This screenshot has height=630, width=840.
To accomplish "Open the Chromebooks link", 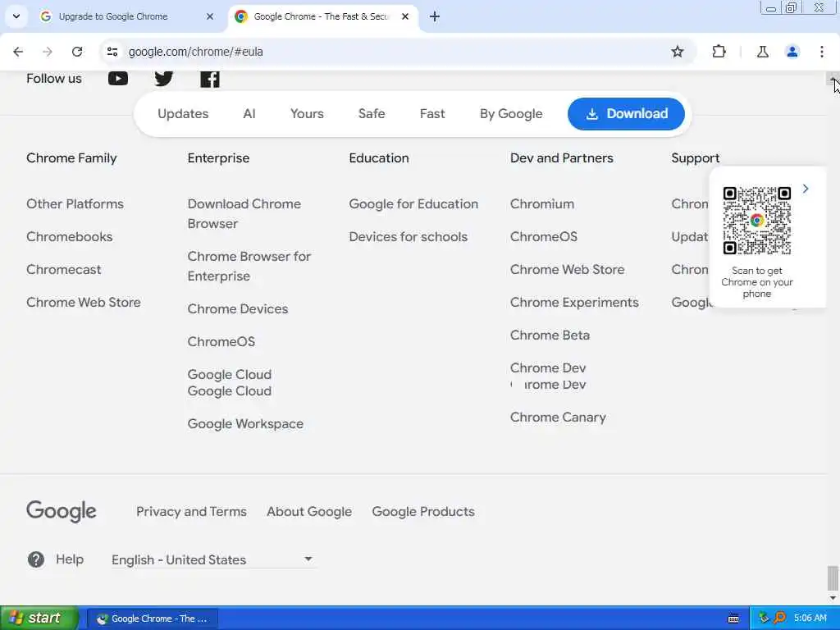I will [x=70, y=237].
